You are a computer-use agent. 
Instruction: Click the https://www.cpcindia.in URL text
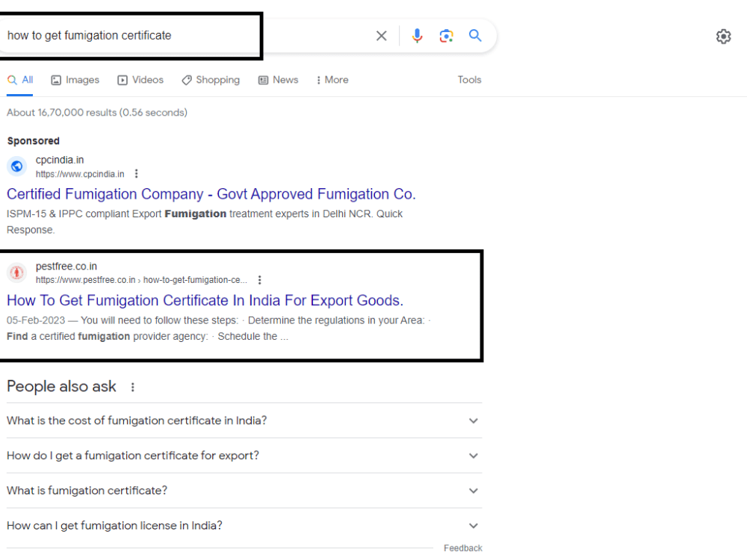tap(80, 174)
